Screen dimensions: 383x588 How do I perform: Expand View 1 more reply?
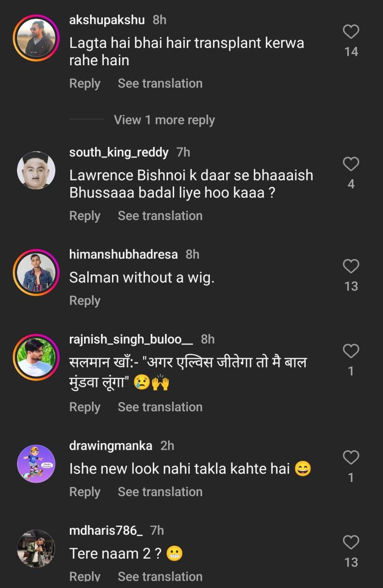click(164, 120)
